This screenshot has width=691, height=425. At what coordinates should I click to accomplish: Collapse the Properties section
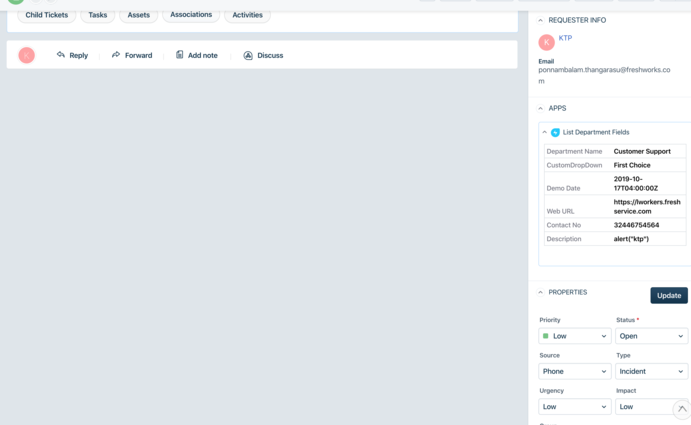click(x=540, y=292)
